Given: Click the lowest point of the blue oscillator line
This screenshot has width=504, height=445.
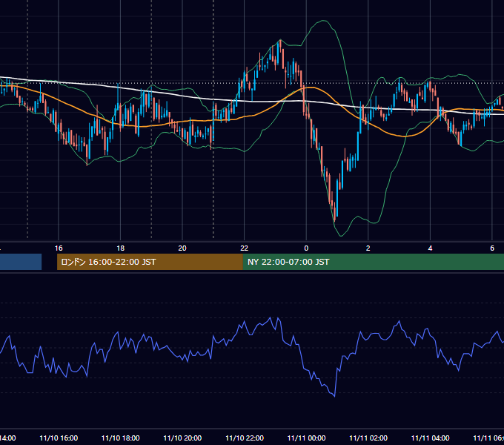Looking at the screenshot, I should (334, 396).
